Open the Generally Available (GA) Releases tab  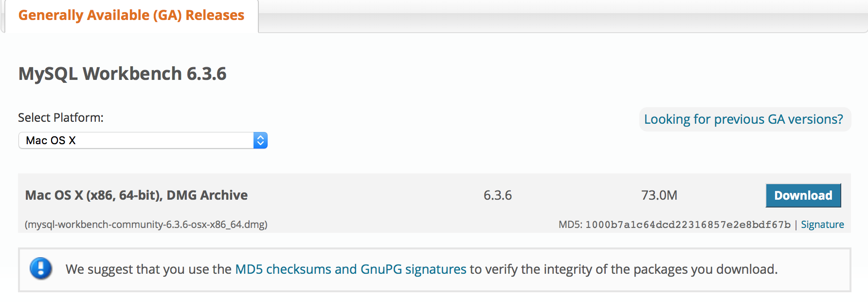(131, 15)
